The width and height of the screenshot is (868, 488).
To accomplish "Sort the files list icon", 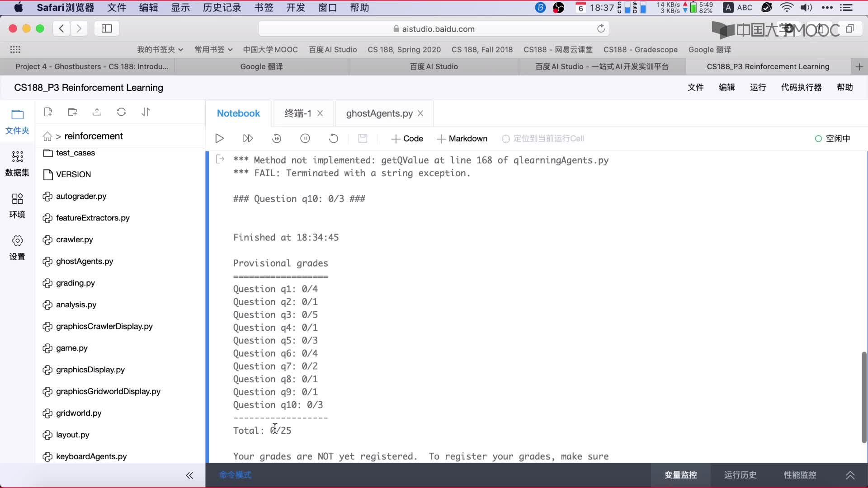I will pos(146,112).
